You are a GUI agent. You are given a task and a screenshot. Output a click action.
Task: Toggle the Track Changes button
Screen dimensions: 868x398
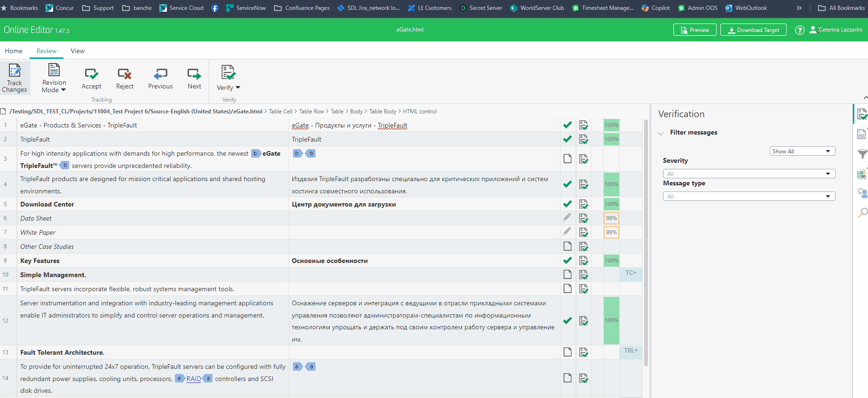tap(15, 78)
